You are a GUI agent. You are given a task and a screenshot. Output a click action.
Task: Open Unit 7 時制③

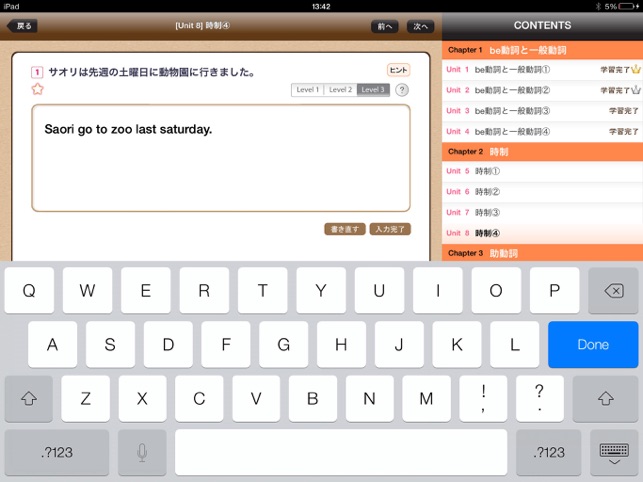542,212
